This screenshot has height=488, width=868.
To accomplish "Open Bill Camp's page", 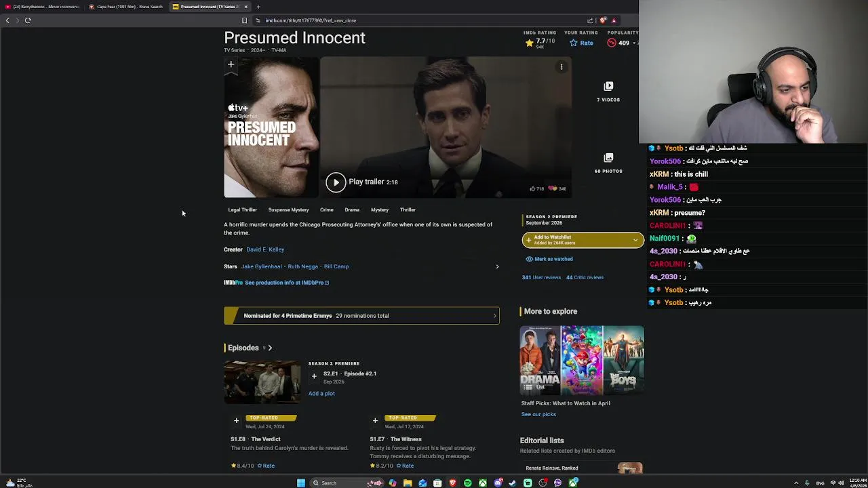I will [336, 266].
